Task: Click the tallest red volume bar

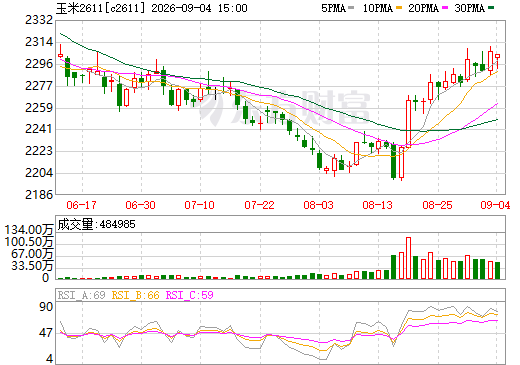Action: click(408, 258)
